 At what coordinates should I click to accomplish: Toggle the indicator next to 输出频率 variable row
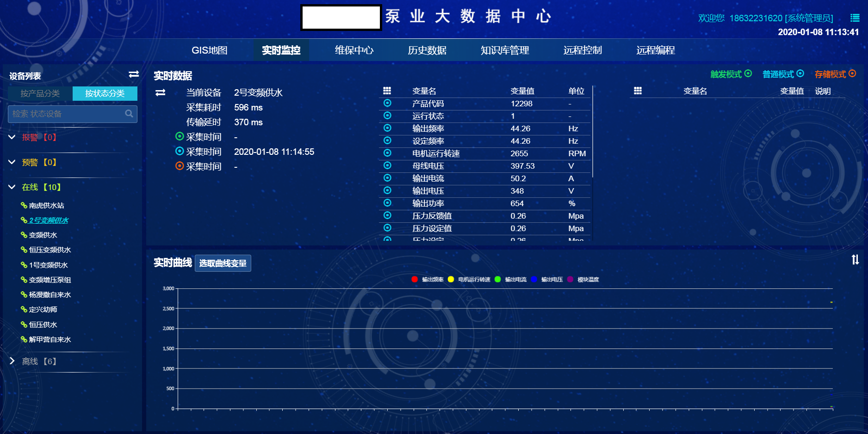(x=387, y=128)
